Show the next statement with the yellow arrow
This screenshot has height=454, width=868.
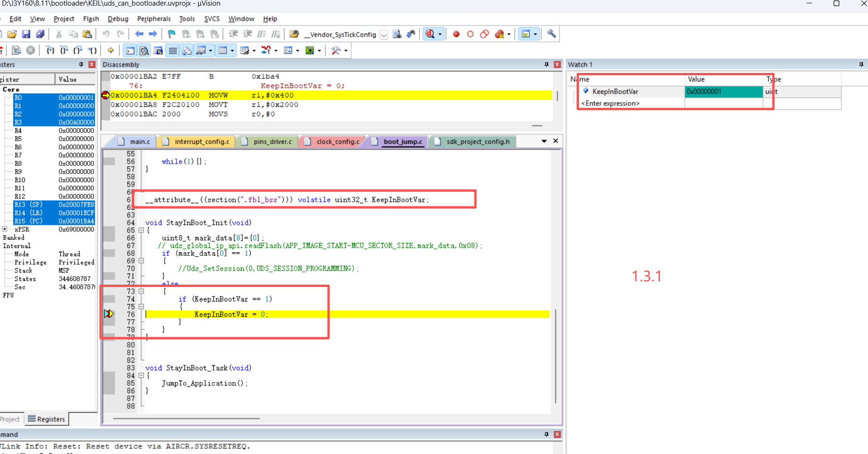coord(111,50)
